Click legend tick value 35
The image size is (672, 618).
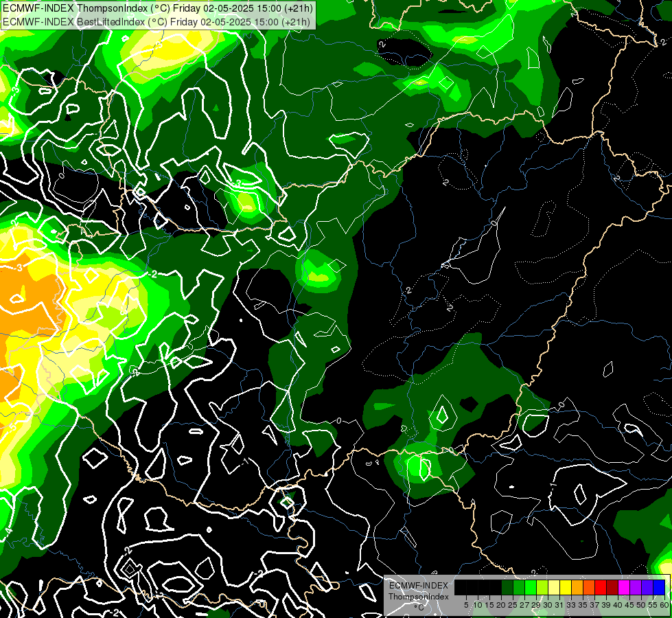(583, 605)
